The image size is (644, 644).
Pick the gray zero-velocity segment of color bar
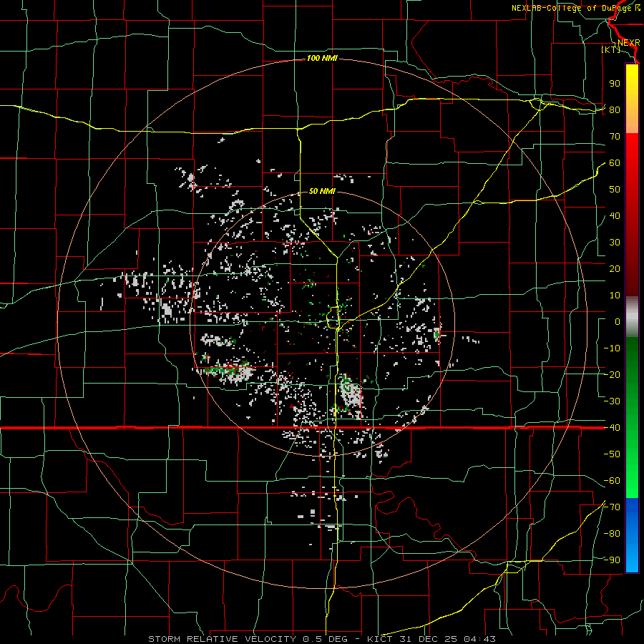pos(632,317)
